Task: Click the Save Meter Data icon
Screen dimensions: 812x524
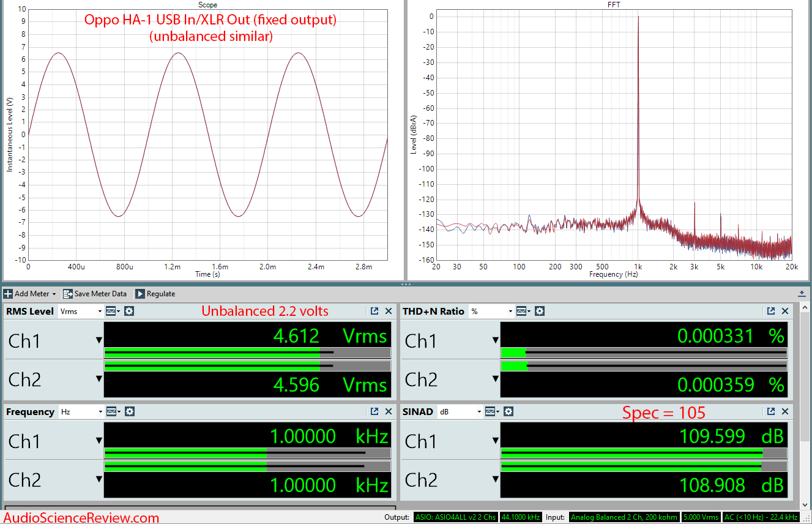Action: pyautogui.click(x=67, y=294)
